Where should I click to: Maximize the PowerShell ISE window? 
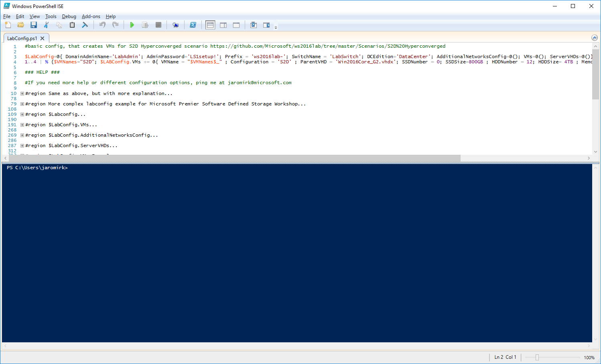[573, 6]
